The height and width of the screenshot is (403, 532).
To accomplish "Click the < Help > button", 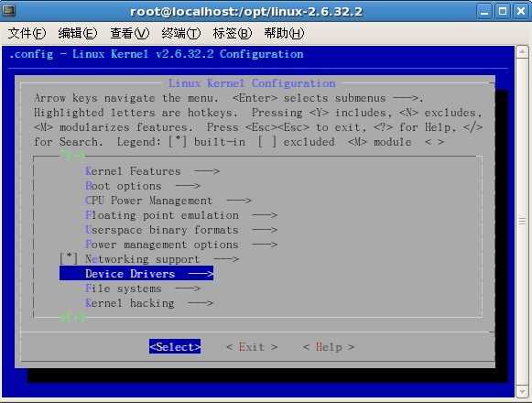I will click(x=329, y=347).
